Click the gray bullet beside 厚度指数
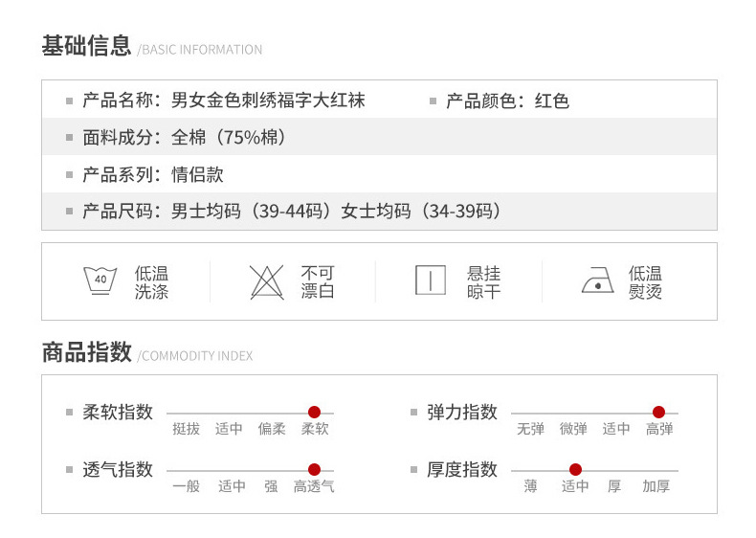The image size is (756, 538). point(413,470)
